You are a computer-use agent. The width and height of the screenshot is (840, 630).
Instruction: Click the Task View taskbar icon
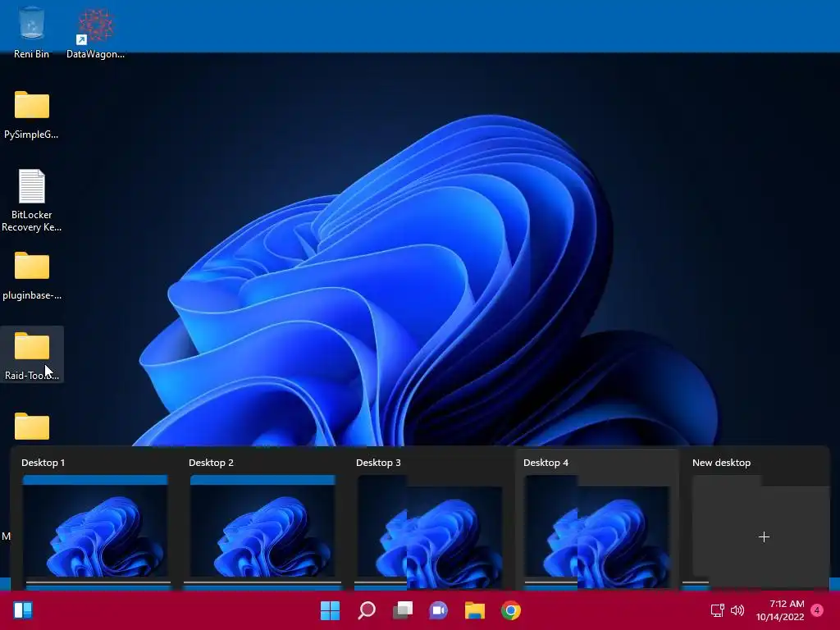pos(403,610)
